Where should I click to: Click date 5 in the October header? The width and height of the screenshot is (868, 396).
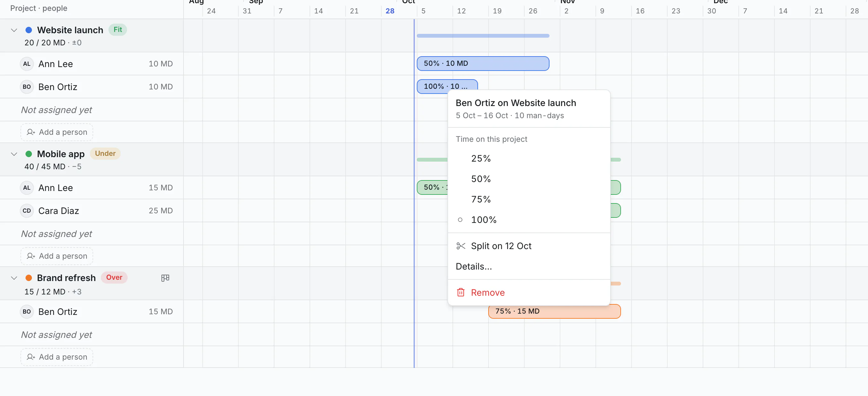pyautogui.click(x=423, y=11)
